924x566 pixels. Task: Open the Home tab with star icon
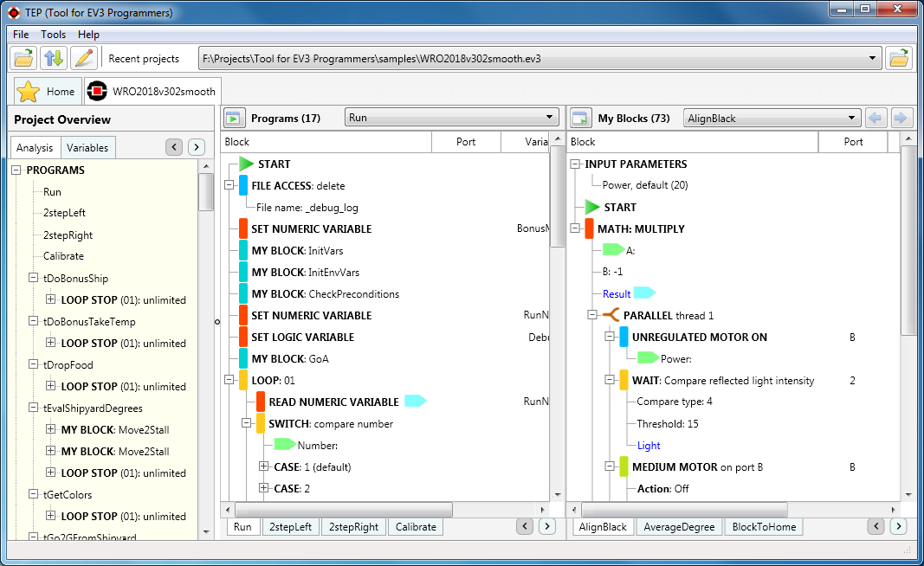click(48, 92)
